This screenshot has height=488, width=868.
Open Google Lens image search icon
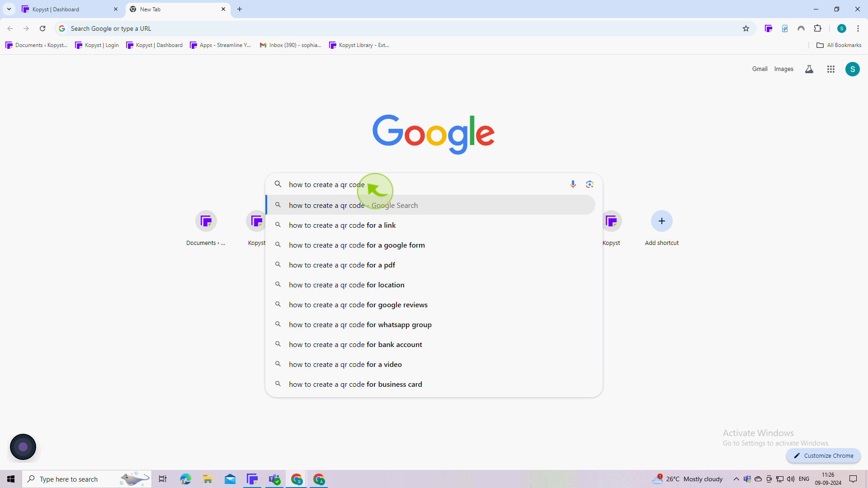click(x=590, y=184)
